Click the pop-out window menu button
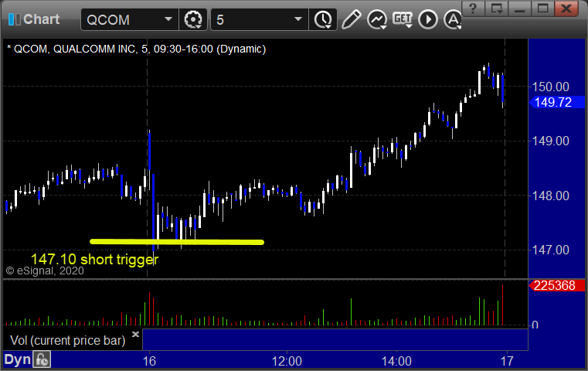 point(497,9)
